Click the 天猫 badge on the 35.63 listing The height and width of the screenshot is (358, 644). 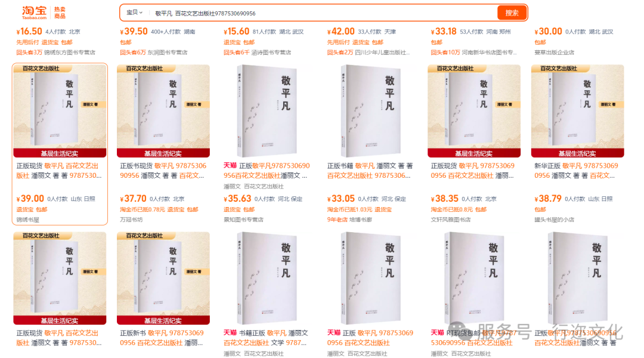pyautogui.click(x=230, y=165)
